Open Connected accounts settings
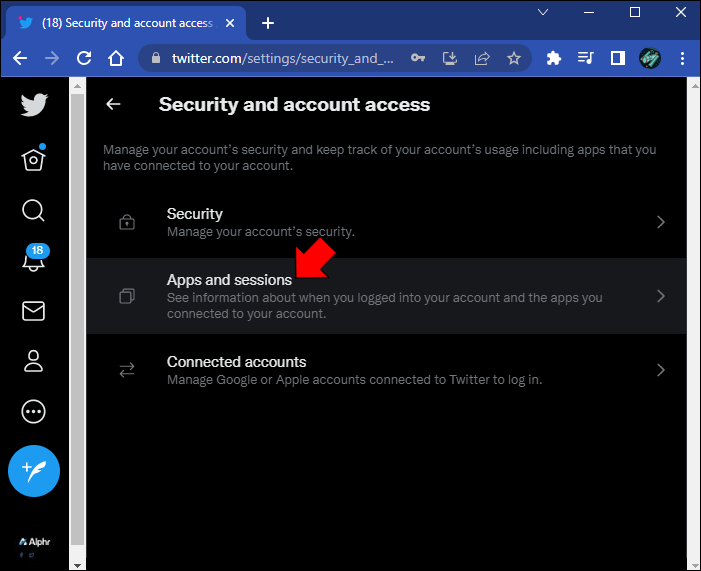 tap(236, 362)
